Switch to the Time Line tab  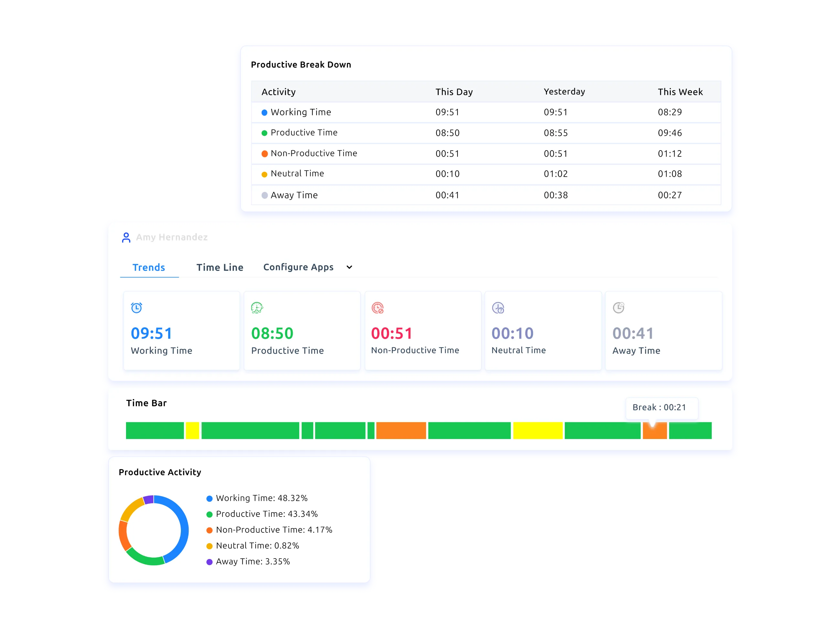click(x=220, y=267)
